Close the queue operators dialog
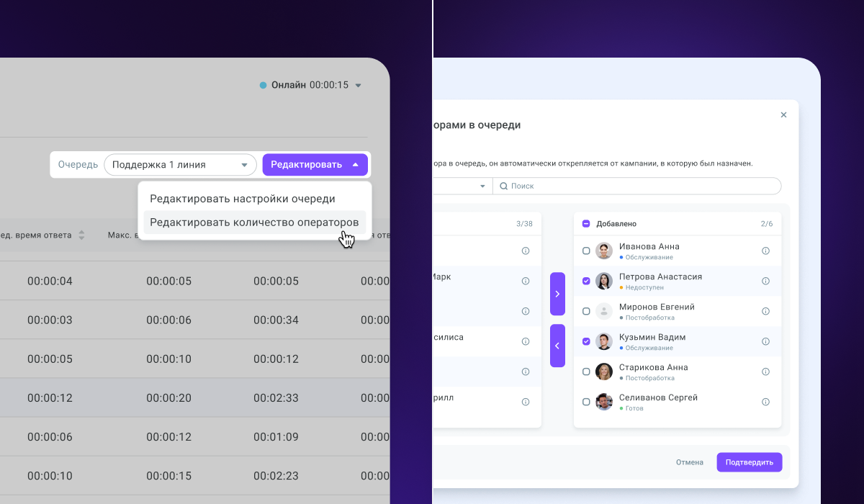 (783, 114)
